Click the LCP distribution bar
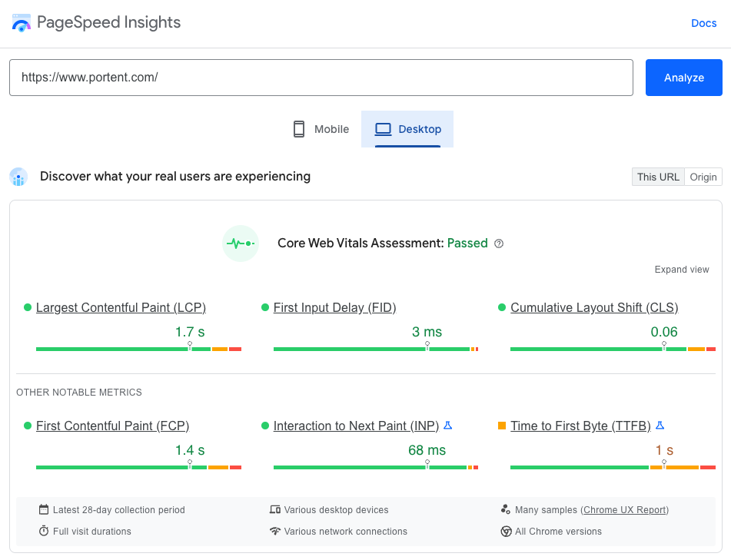Viewport: 731px width, 560px height. coord(138,349)
